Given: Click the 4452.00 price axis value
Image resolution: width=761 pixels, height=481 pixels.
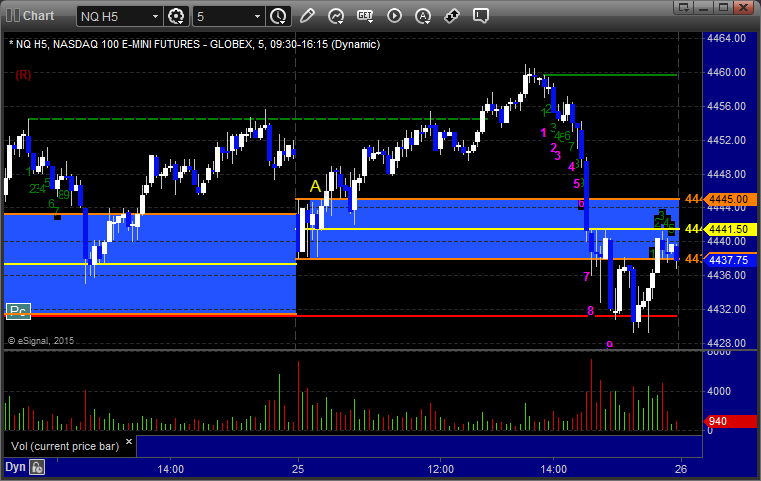Looking at the screenshot, I should [727, 140].
